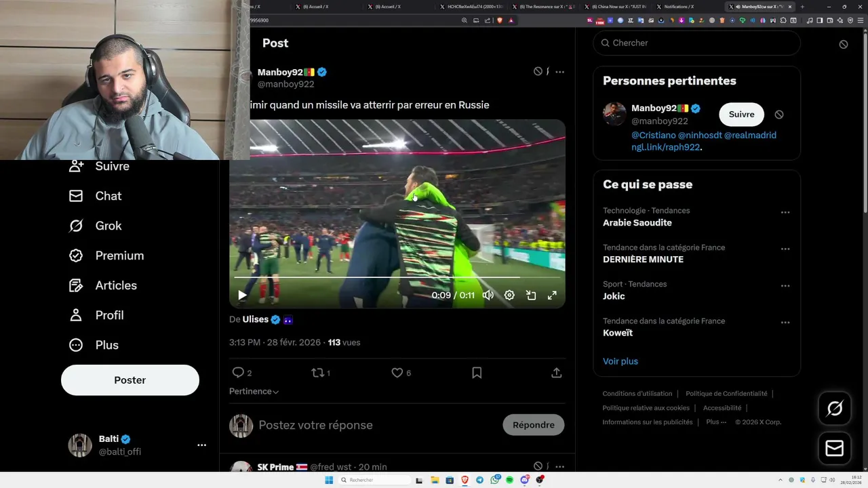Open File Explorer from the taskbar
This screenshot has width=868, height=488.
click(x=435, y=480)
